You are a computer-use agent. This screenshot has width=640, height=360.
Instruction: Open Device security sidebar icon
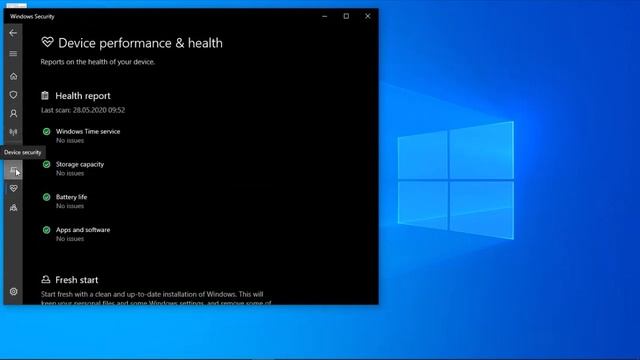(x=13, y=170)
